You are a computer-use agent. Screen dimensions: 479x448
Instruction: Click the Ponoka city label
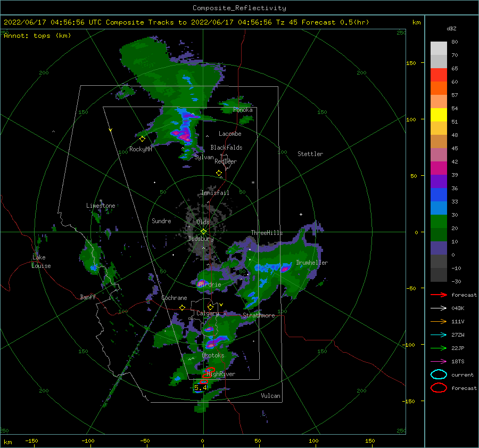[243, 110]
